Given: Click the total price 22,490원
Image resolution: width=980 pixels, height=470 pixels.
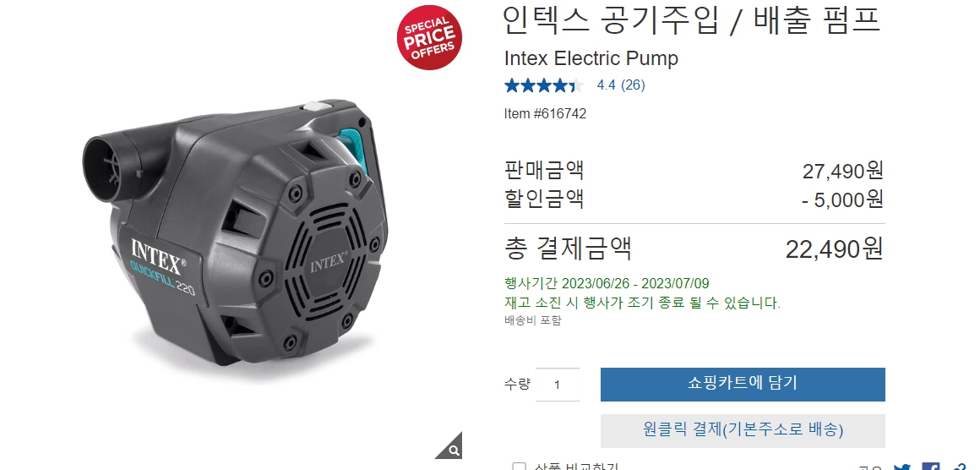Looking at the screenshot, I should [x=835, y=249].
